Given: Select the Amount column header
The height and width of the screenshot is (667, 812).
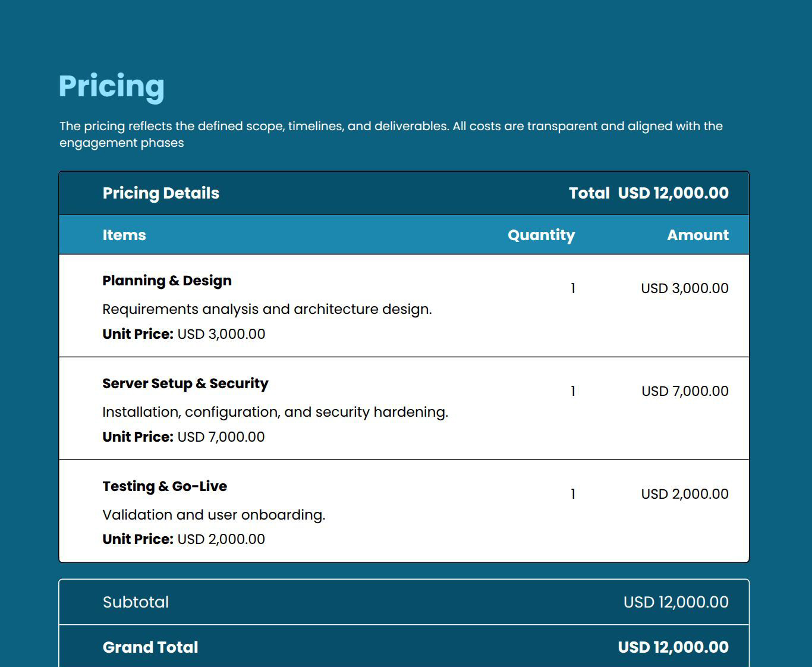Looking at the screenshot, I should click(x=697, y=235).
